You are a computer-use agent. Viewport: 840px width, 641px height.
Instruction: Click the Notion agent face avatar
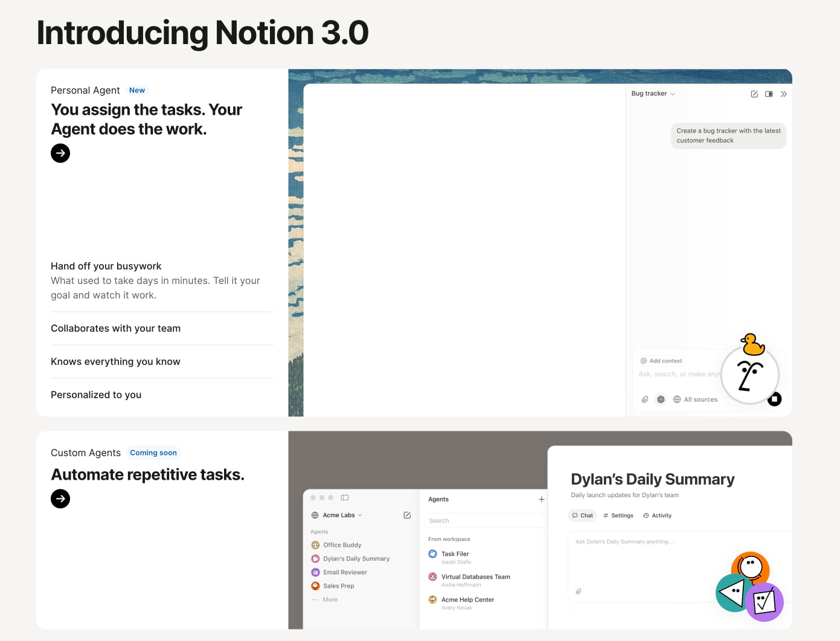pyautogui.click(x=750, y=376)
